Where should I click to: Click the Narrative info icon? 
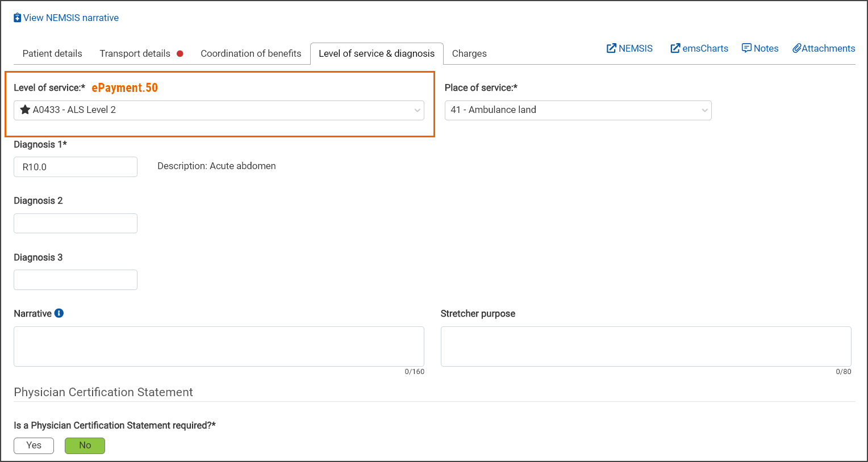59,313
